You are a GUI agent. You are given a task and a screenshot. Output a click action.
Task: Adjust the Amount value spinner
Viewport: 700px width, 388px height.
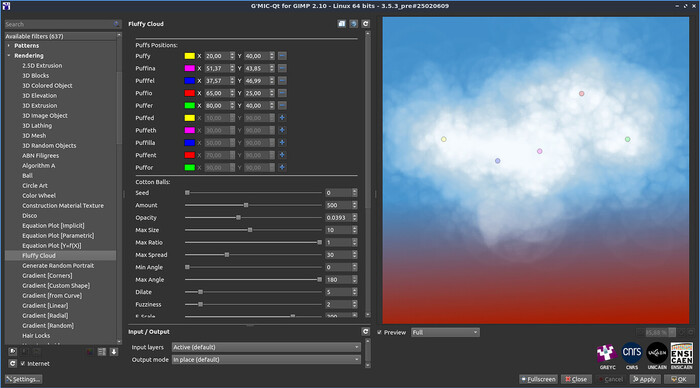354,205
